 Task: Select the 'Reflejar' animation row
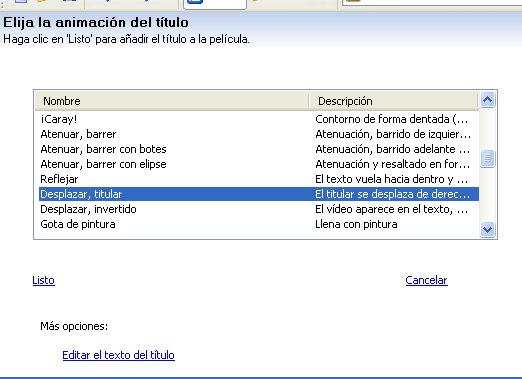tap(259, 179)
